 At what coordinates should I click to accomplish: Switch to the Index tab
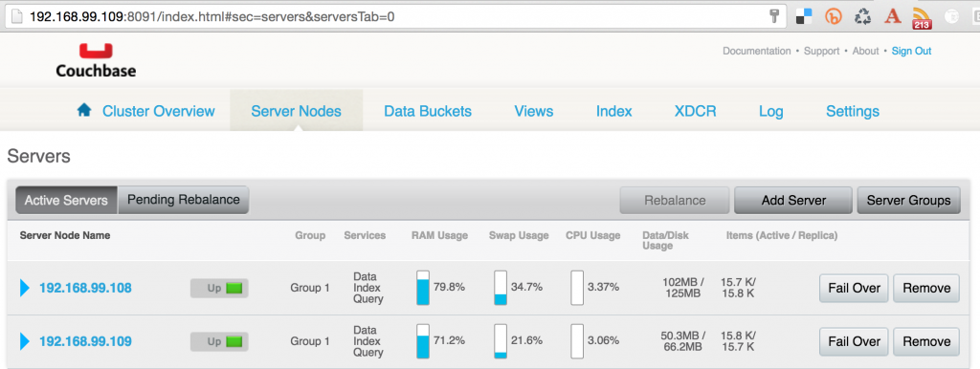(x=613, y=111)
